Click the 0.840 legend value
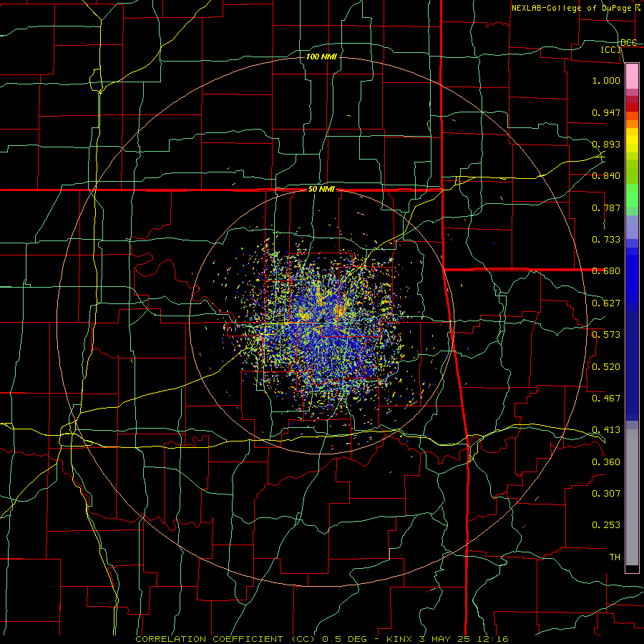Screen dimensions: 644x644 pos(606,176)
